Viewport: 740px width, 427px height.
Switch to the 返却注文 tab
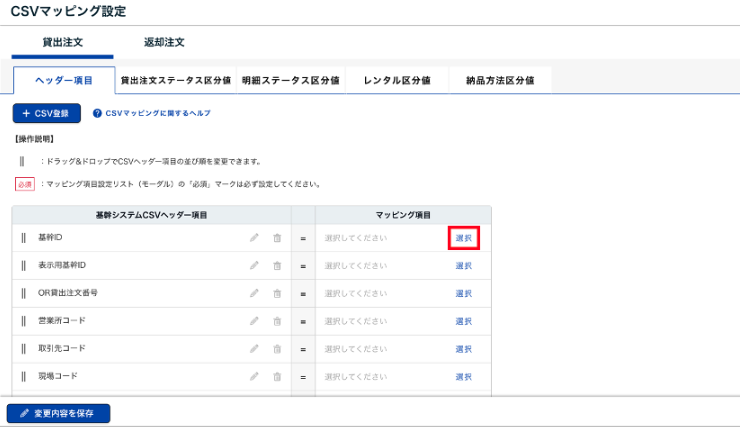[164, 43]
